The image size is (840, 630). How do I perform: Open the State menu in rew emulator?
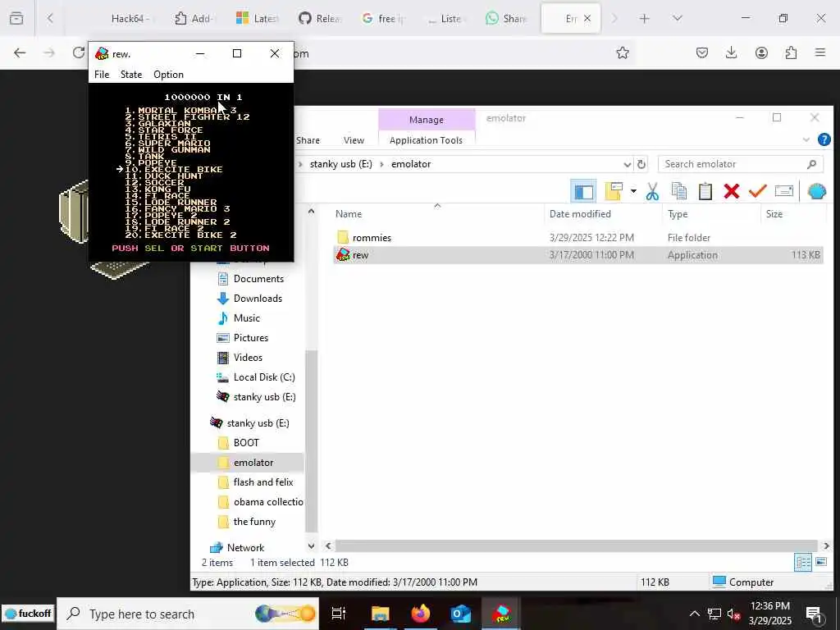[130, 75]
